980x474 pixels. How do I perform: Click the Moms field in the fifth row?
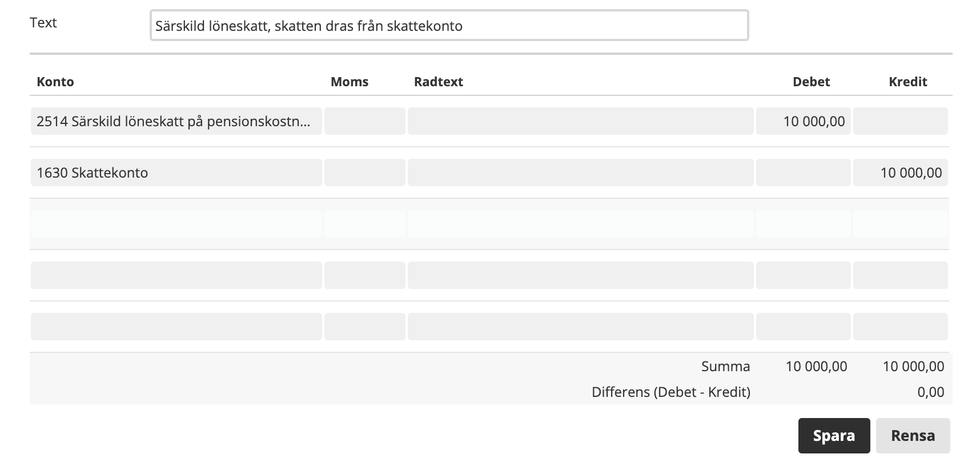point(365,327)
